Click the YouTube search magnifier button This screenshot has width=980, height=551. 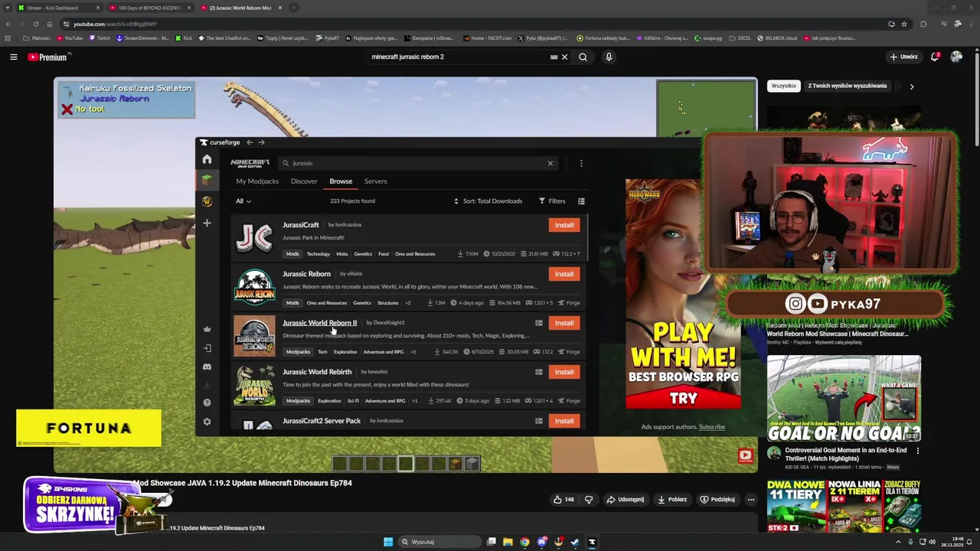583,57
